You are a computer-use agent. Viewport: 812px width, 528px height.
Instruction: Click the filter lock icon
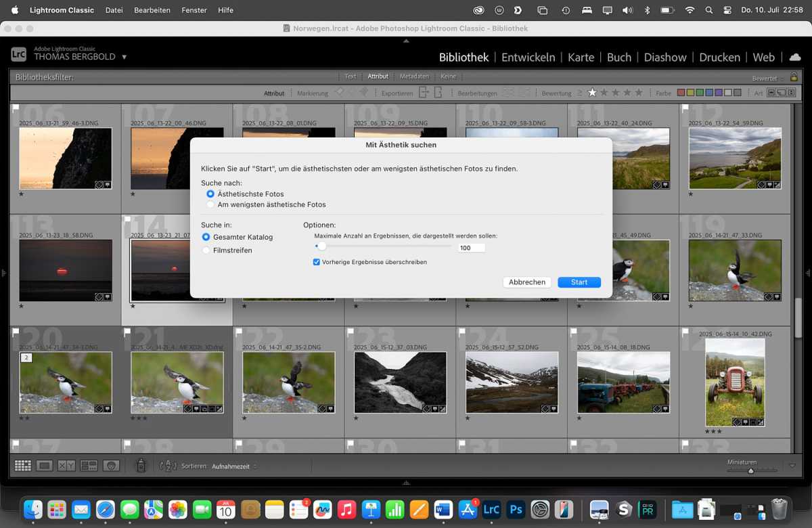coord(794,77)
